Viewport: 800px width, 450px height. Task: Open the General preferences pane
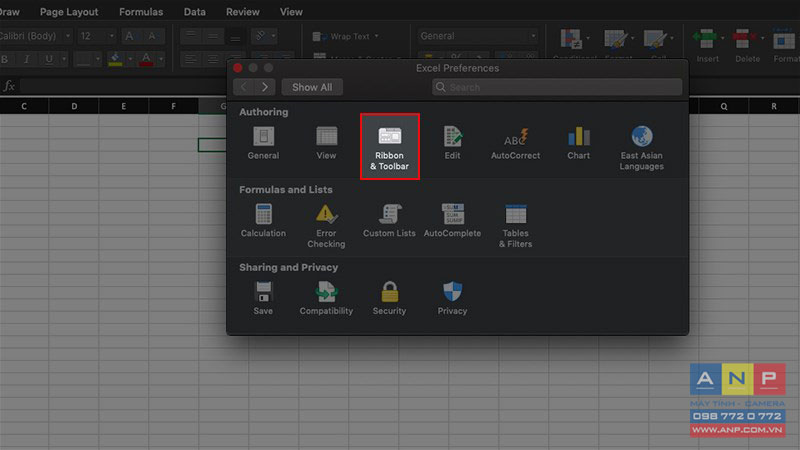[263, 143]
